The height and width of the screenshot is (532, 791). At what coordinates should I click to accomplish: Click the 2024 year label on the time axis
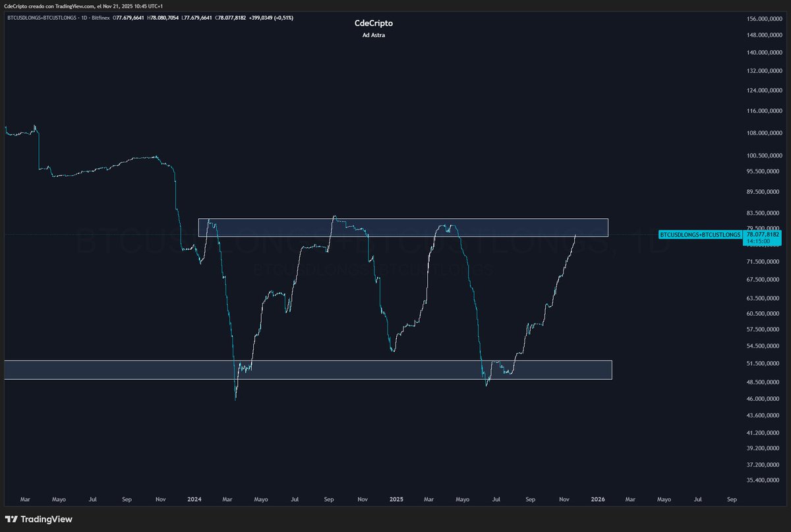point(194,500)
